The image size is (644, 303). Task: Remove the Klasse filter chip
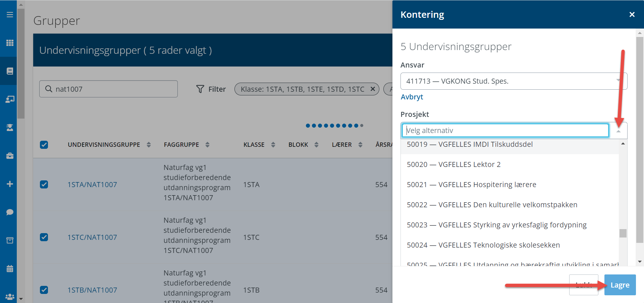373,89
